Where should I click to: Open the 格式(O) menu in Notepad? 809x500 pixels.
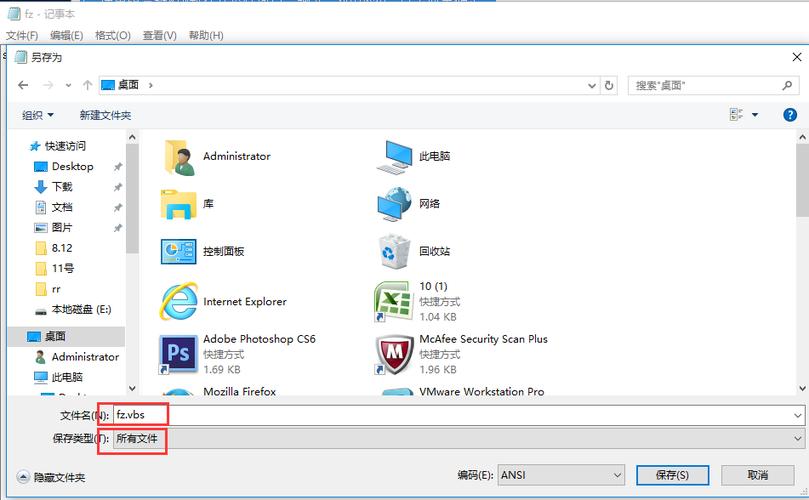[113, 36]
